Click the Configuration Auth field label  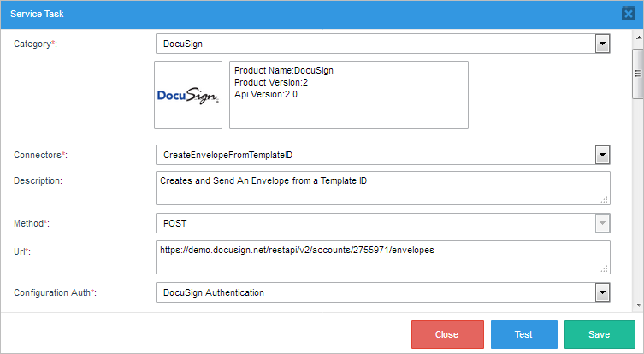click(55, 293)
